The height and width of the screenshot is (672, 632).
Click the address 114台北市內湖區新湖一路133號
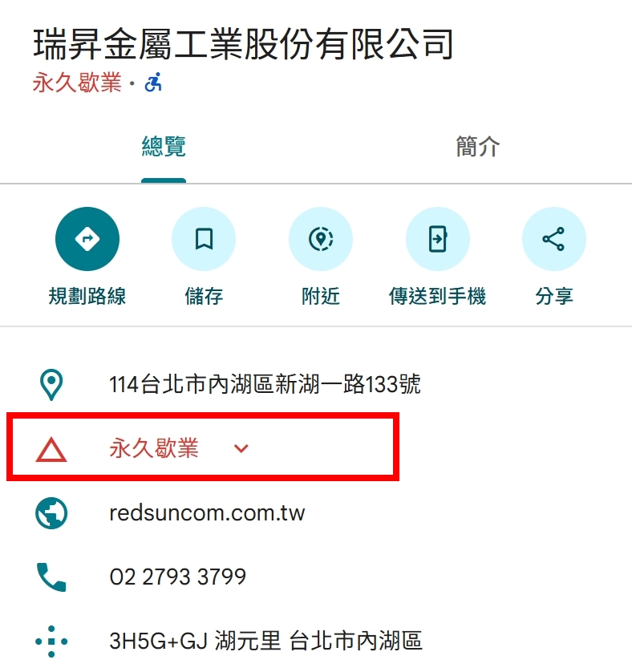(265, 384)
